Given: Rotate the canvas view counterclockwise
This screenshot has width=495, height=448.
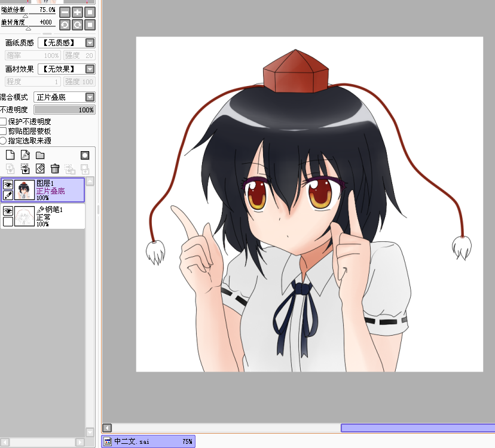Looking at the screenshot, I should tap(65, 24).
